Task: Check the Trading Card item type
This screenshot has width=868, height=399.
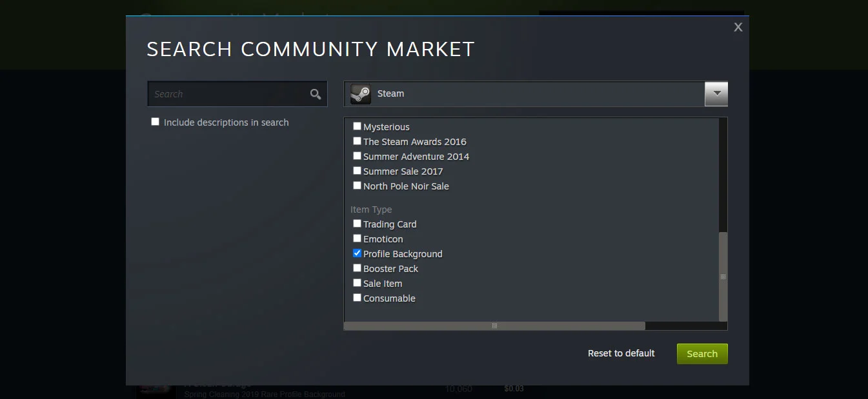Action: pos(357,224)
